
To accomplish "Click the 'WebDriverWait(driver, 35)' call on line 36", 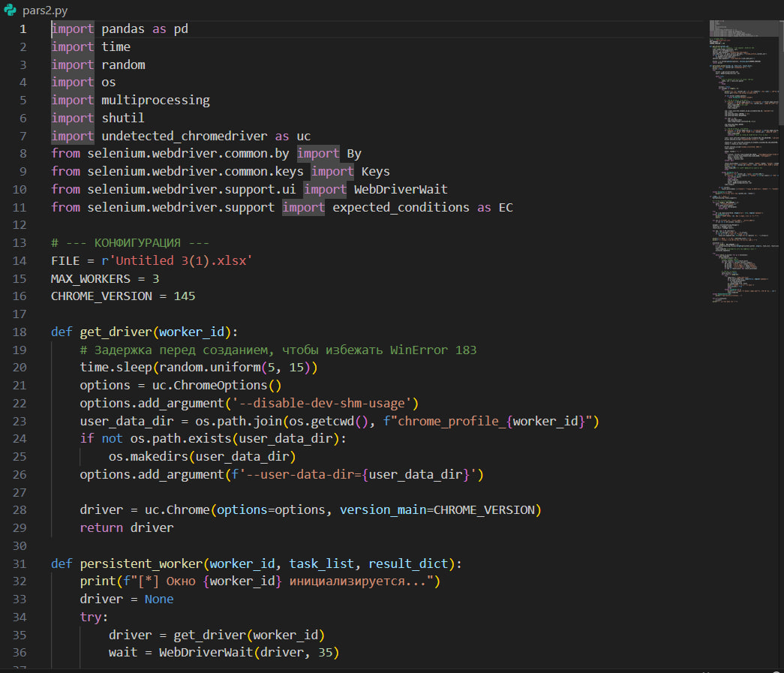I will coord(249,653).
